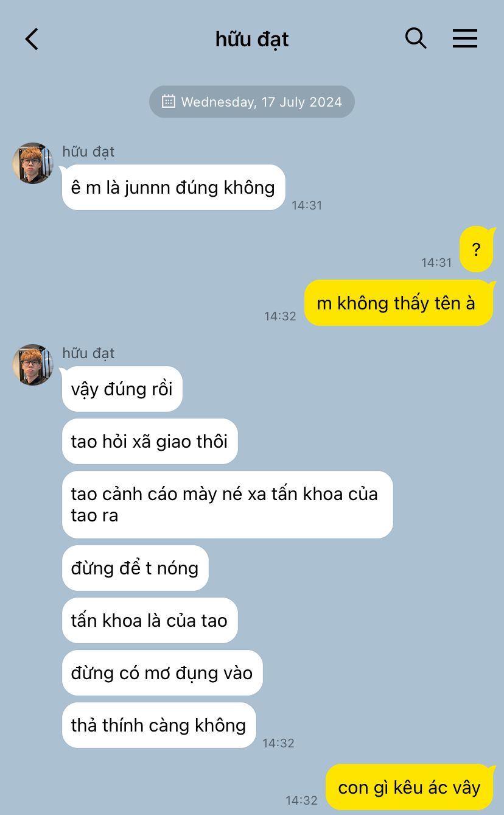
Task: Go back using the arrow icon
Action: coord(32,39)
